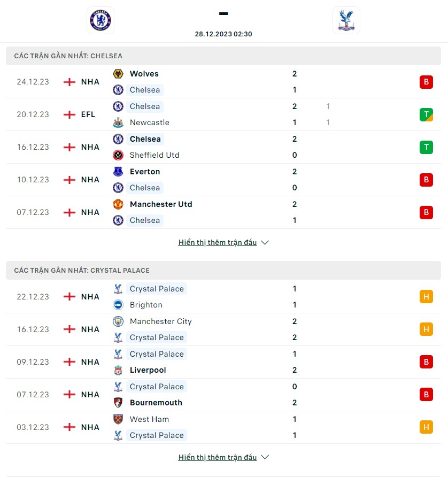Click the Newcastle club icon

(118, 122)
